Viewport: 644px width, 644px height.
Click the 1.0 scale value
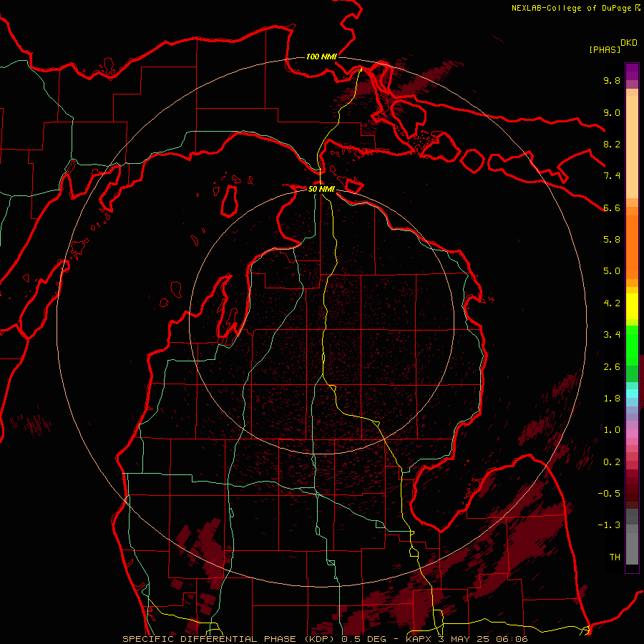point(612,430)
